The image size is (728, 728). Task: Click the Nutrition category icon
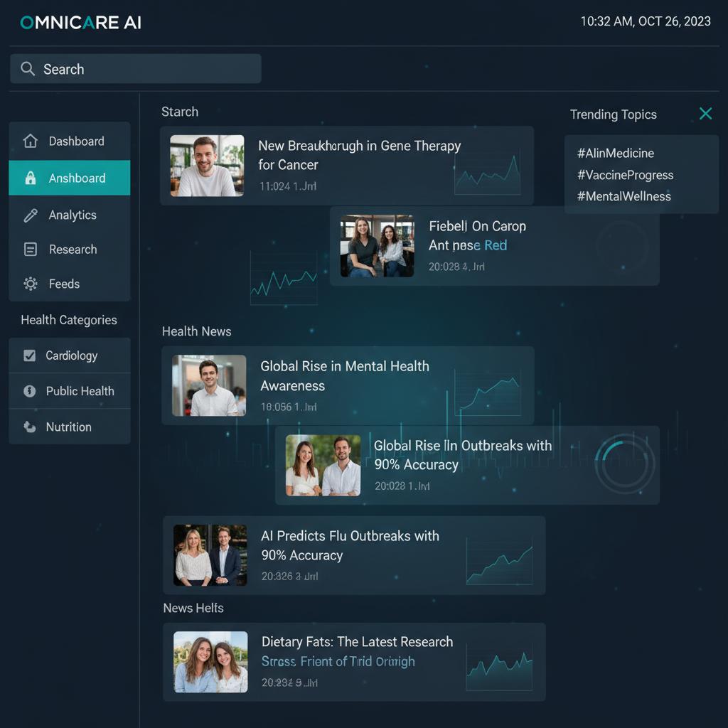[x=30, y=427]
